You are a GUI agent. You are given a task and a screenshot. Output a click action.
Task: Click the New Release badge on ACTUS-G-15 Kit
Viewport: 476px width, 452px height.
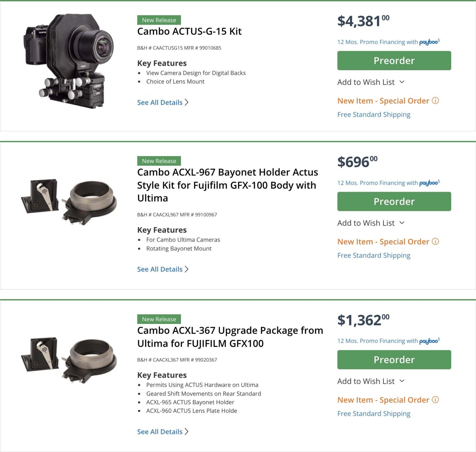(x=159, y=20)
